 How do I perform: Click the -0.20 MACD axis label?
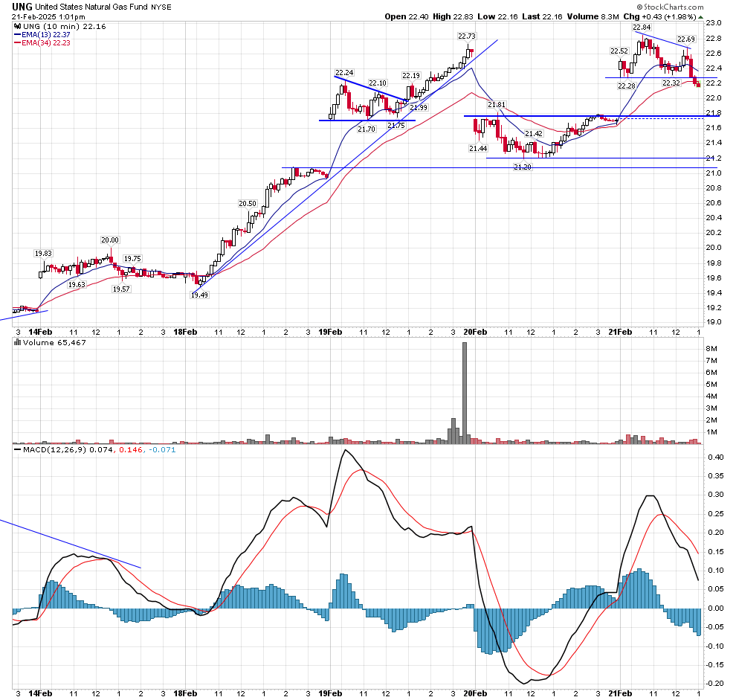pyautogui.click(x=714, y=683)
